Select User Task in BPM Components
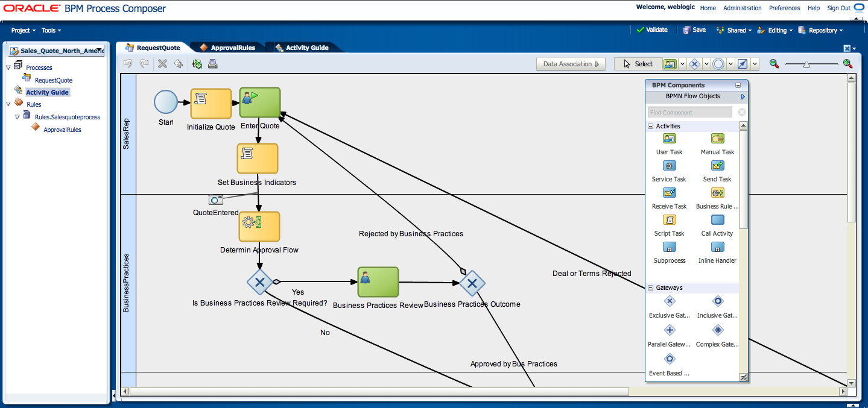The height and width of the screenshot is (408, 868). pyautogui.click(x=669, y=139)
